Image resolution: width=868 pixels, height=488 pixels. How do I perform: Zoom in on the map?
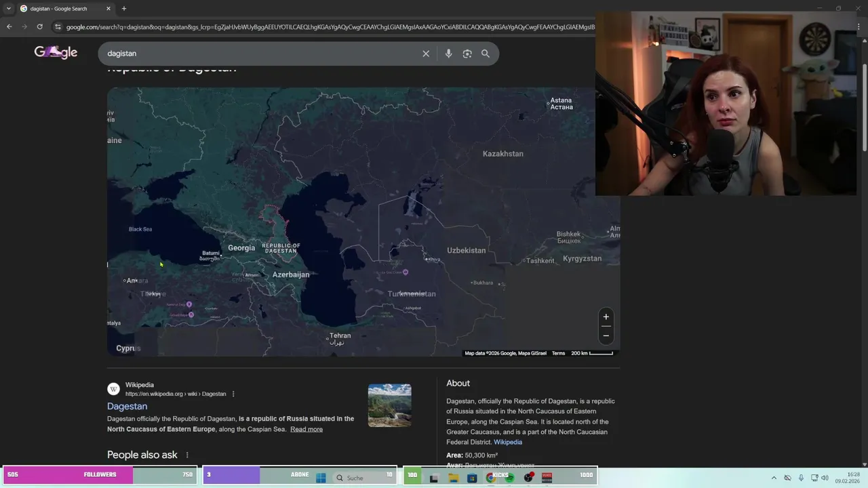[606, 317]
